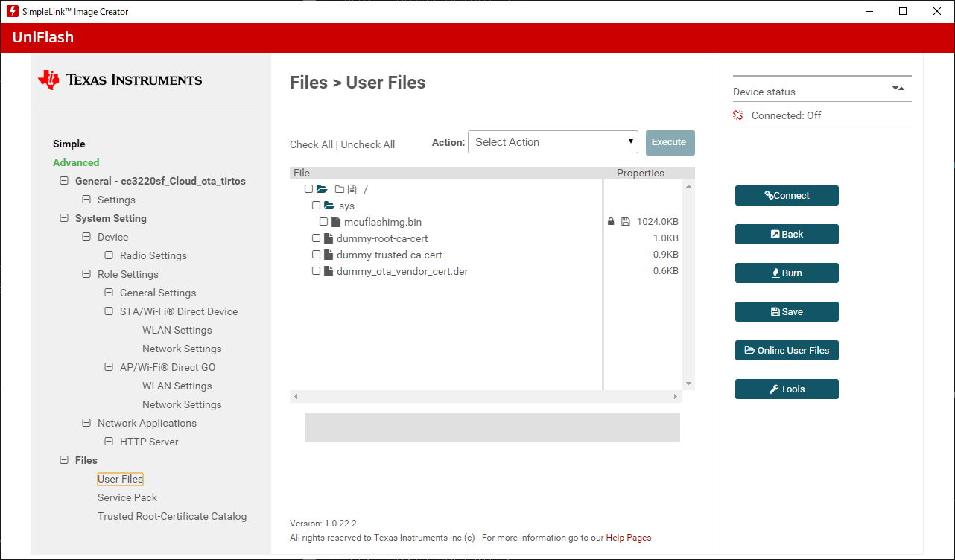Screen dimensions: 955x560
Task: Click the floppy-disk icon beside 1024.0KB
Action: click(625, 221)
